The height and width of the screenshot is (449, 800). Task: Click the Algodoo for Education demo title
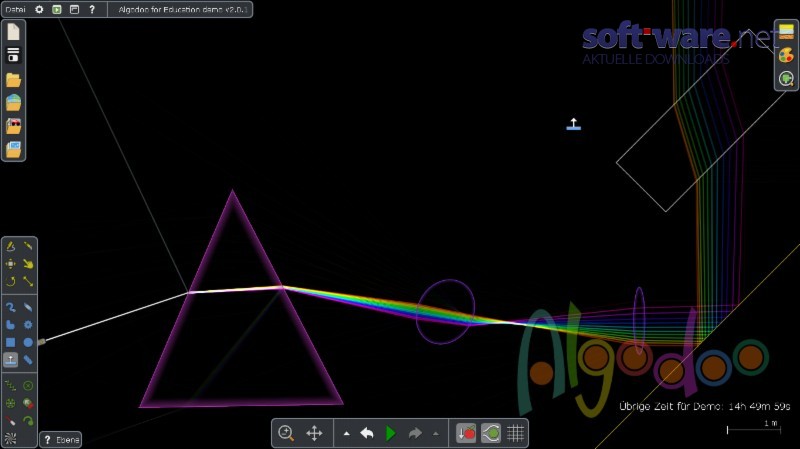(183, 9)
